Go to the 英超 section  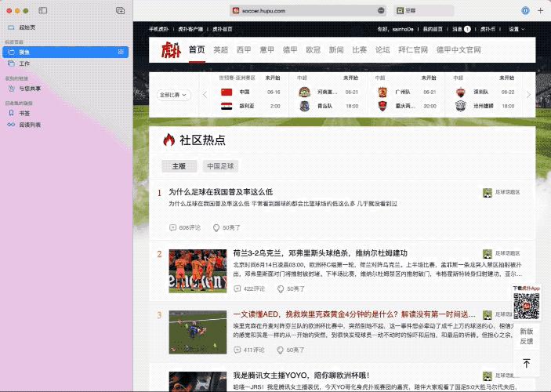221,50
